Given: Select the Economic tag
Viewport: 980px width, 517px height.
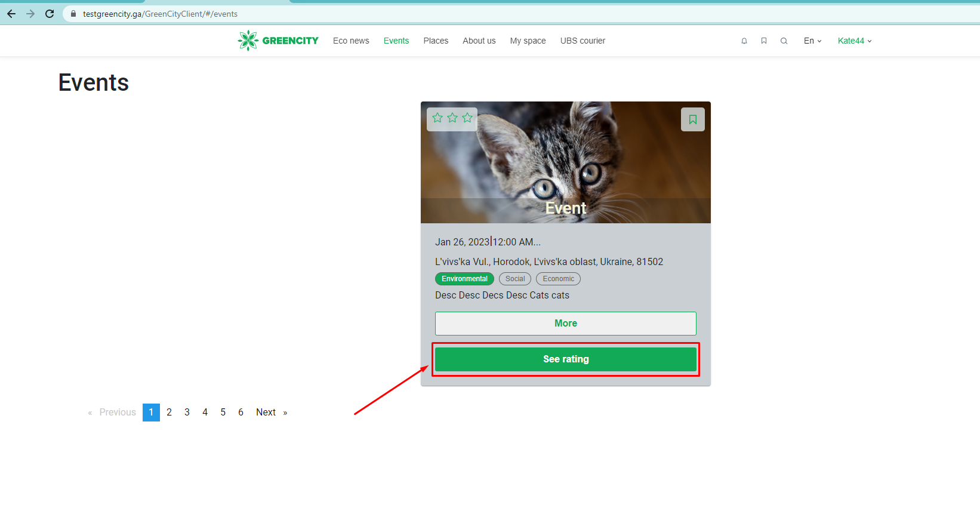Looking at the screenshot, I should click(558, 279).
